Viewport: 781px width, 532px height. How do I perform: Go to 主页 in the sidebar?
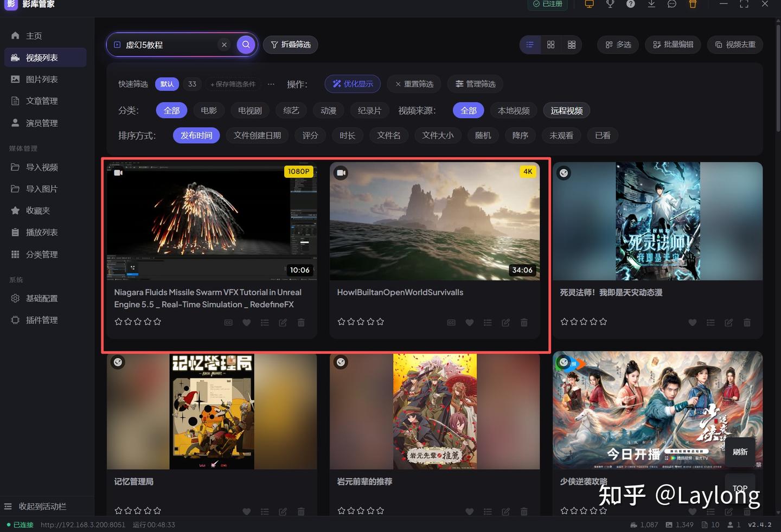pos(45,36)
